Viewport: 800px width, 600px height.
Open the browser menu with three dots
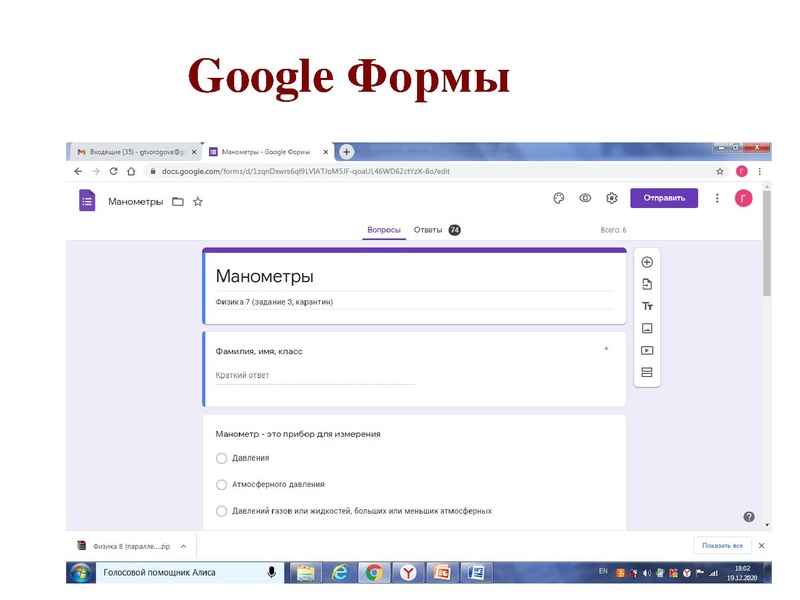click(761, 171)
